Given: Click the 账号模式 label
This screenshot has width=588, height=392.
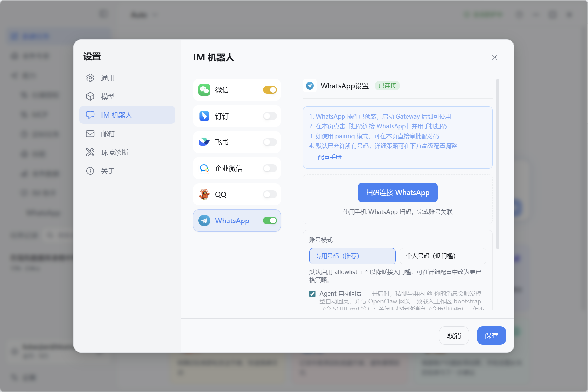Looking at the screenshot, I should (321, 240).
